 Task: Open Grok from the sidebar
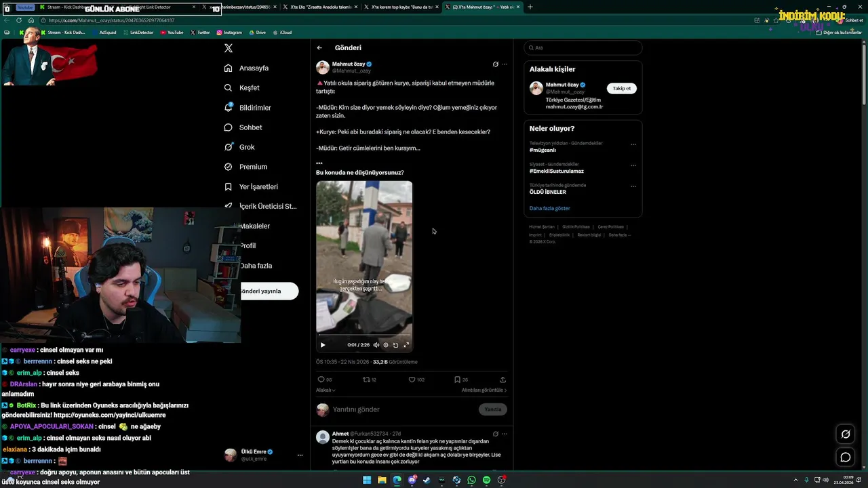[240, 147]
